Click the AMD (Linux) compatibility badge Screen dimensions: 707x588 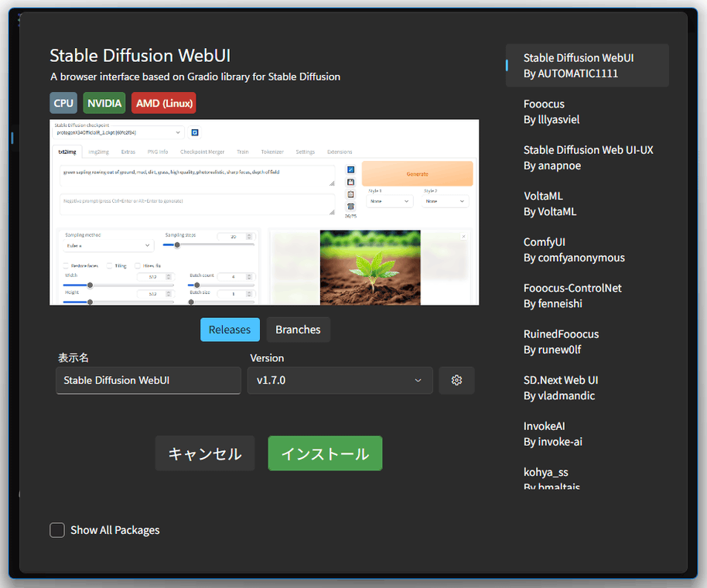(x=164, y=103)
